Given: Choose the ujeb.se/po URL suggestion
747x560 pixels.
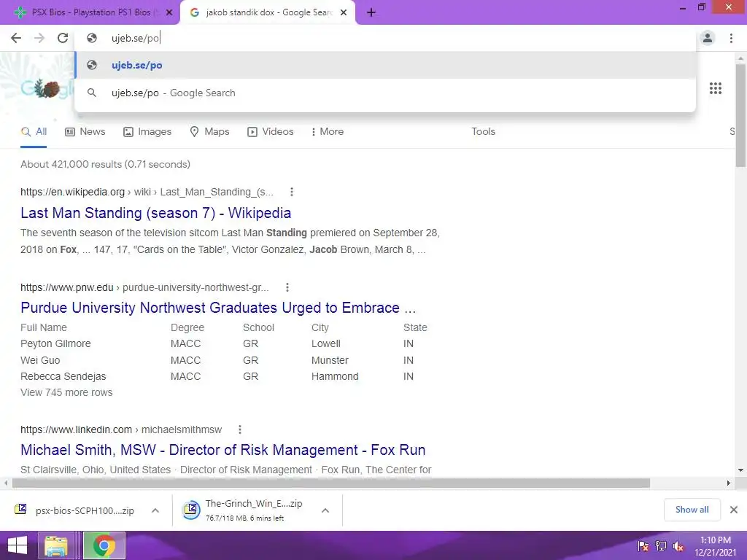Looking at the screenshot, I should pyautogui.click(x=385, y=65).
